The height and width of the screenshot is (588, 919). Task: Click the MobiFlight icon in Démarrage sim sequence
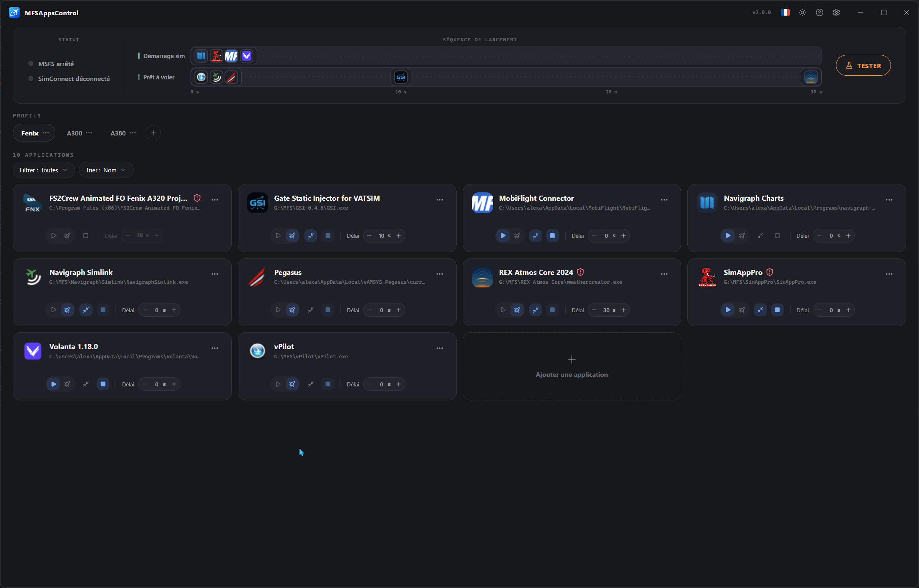coord(231,56)
